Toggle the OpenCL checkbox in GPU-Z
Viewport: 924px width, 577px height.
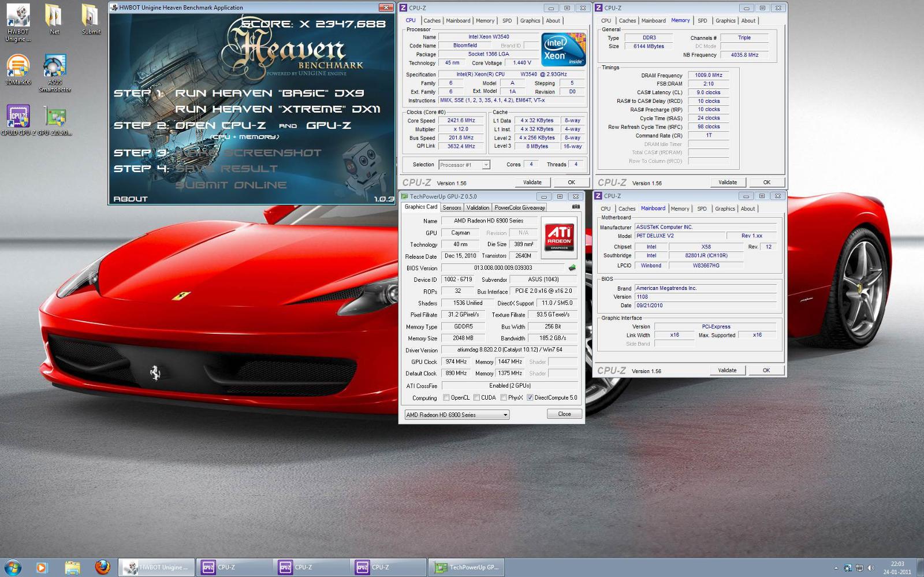click(x=446, y=397)
